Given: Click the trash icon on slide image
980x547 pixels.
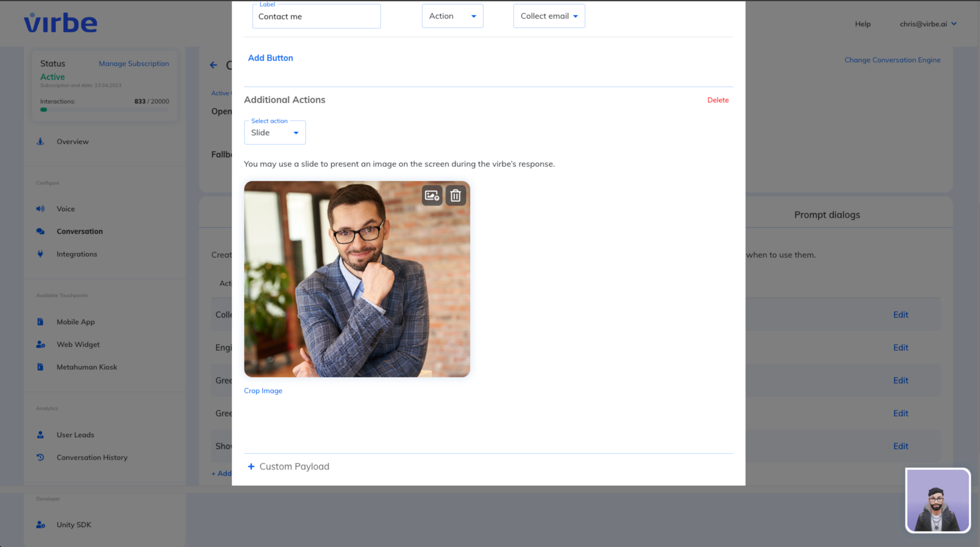Looking at the screenshot, I should click(456, 196).
